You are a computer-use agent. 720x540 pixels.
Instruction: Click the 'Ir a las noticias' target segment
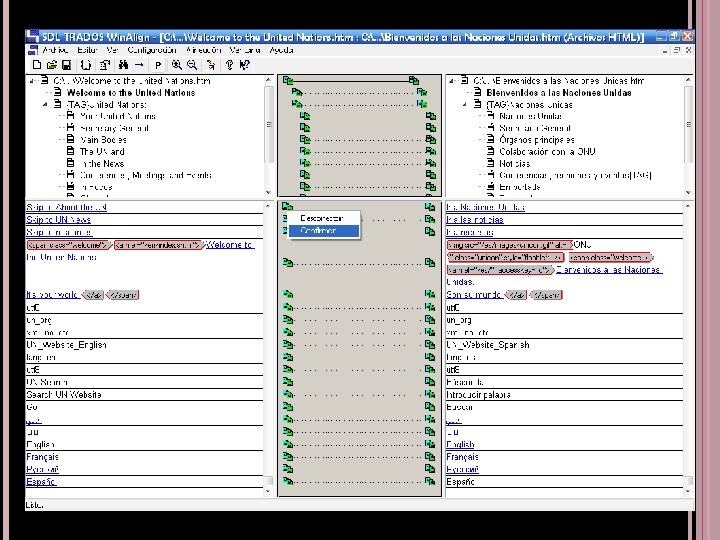tap(475, 219)
